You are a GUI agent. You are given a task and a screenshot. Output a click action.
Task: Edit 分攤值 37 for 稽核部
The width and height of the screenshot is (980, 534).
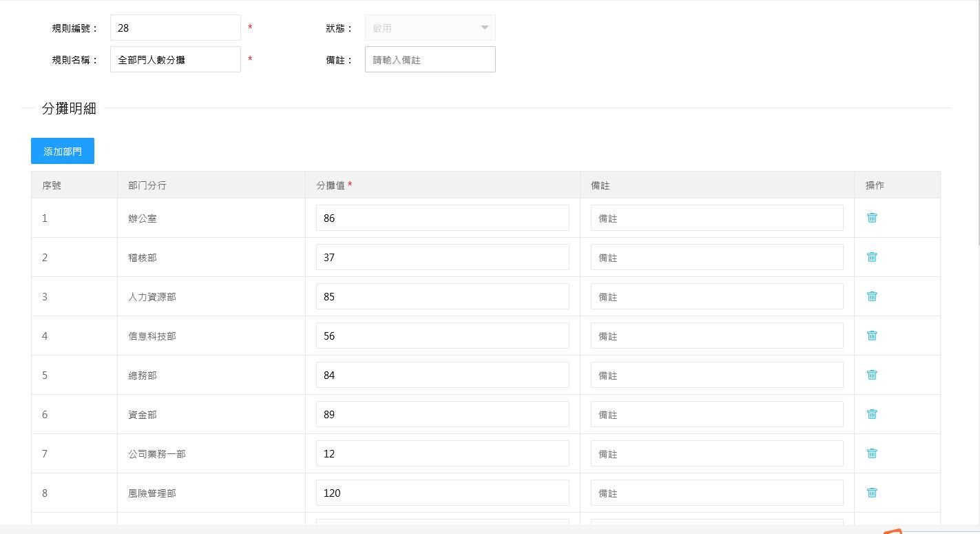tap(443, 257)
